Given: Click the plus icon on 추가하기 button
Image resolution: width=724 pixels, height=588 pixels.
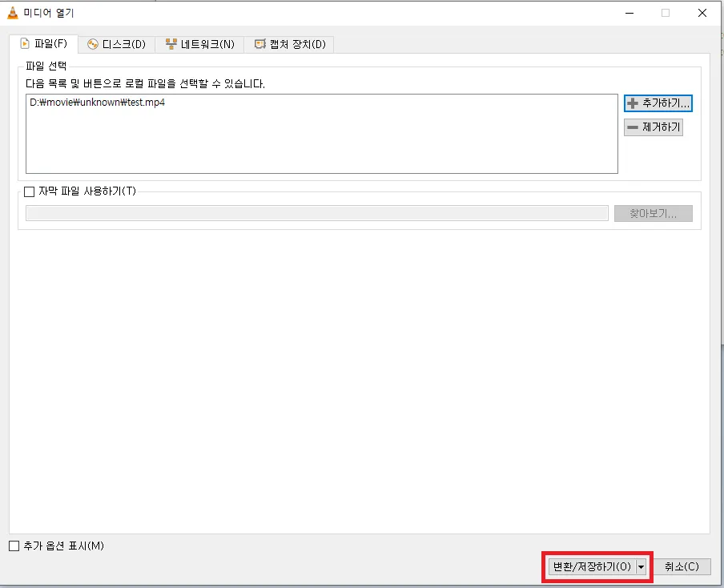Looking at the screenshot, I should 633,103.
